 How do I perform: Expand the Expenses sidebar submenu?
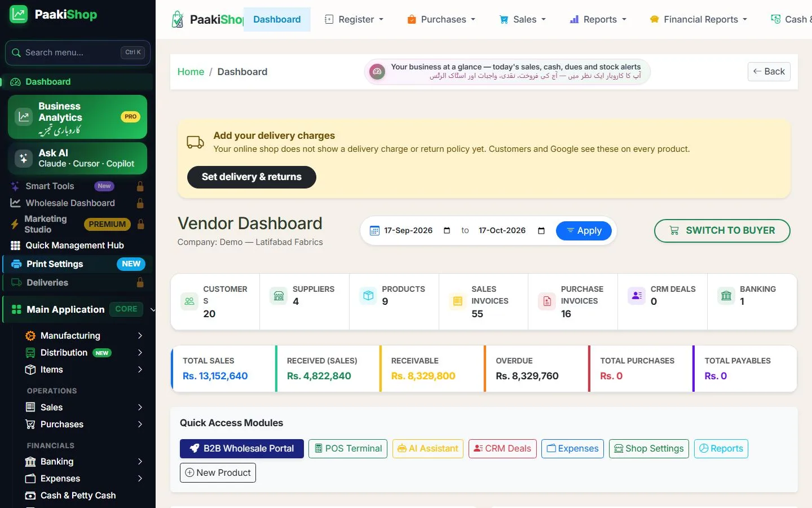pos(140,479)
